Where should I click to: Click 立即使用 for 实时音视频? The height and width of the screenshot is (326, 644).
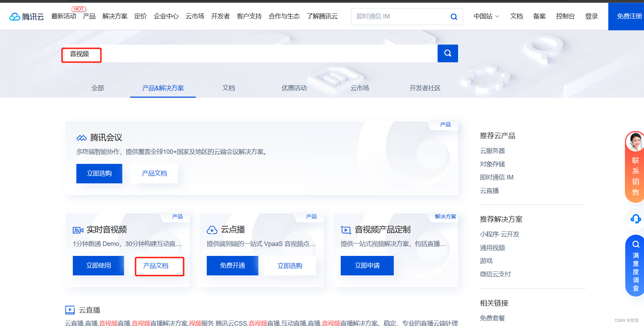click(98, 265)
